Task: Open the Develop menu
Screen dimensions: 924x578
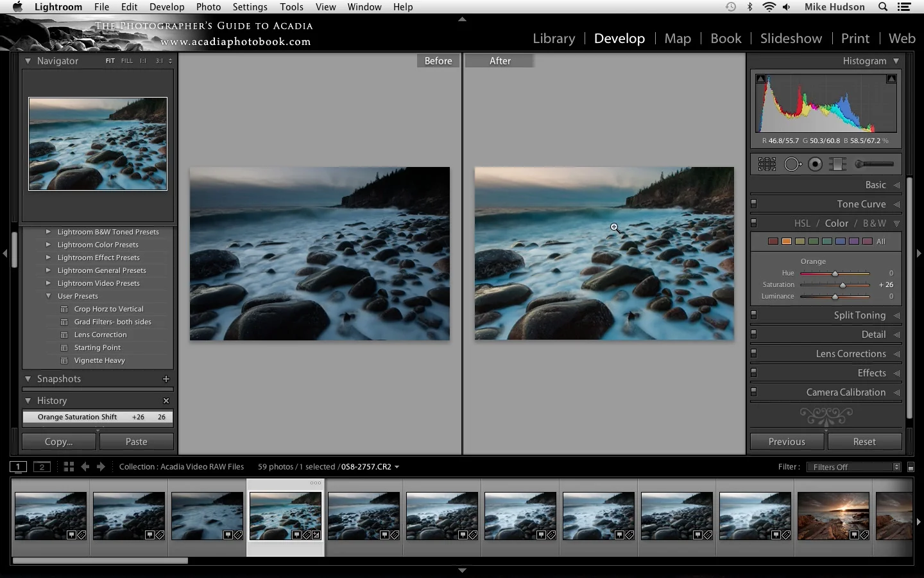Action: click(x=167, y=7)
